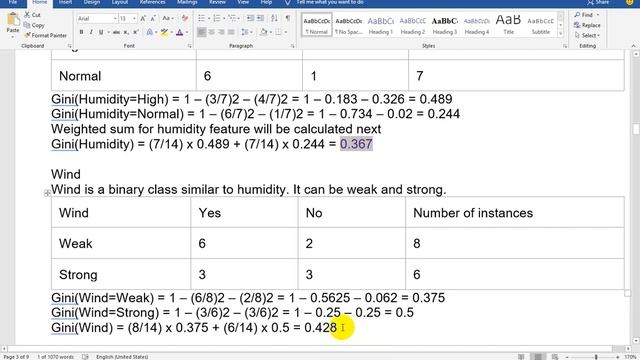Click the vertical scrollbar down arrow

coord(636,341)
